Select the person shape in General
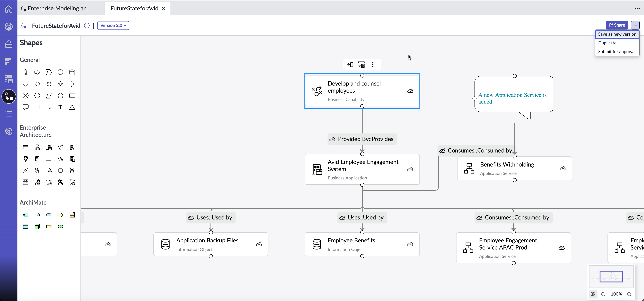Screen dimensions: 644x301 tap(25, 72)
